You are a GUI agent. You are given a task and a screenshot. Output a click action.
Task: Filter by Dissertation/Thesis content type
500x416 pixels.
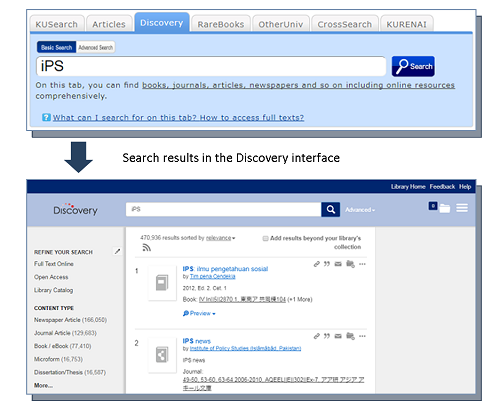(x=70, y=372)
